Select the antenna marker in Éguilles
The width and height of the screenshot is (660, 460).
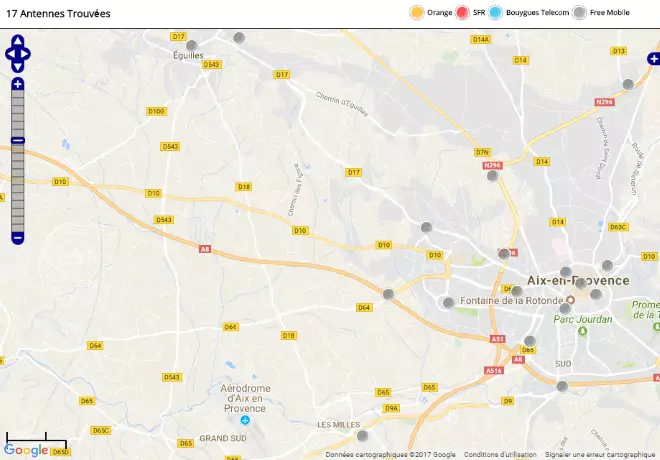(192, 45)
